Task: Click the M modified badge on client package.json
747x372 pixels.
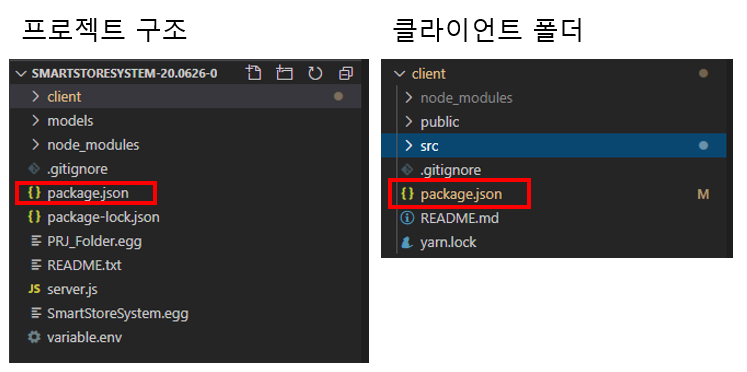Action: [703, 194]
